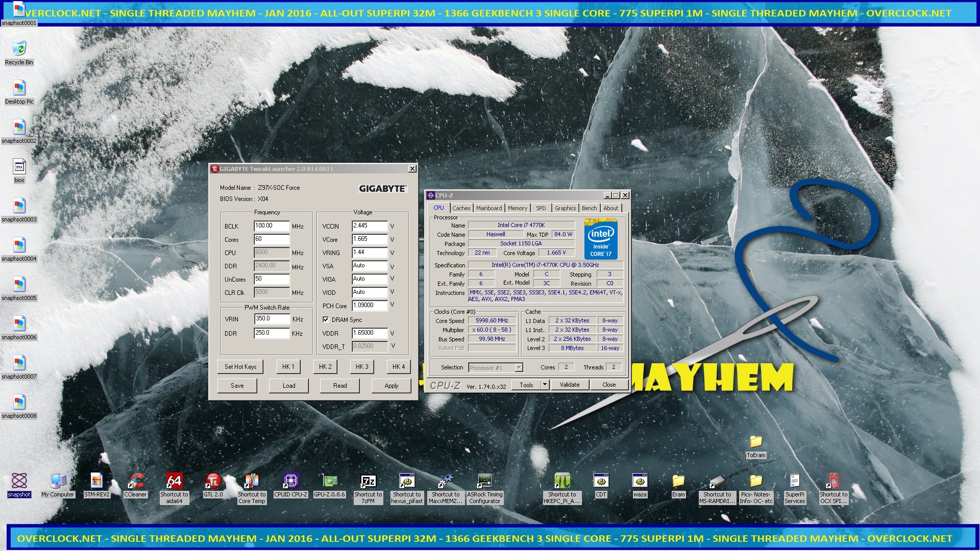Open the MaxxMEM2 shortcut icon
The width and height of the screenshot is (980, 551).
tap(446, 488)
